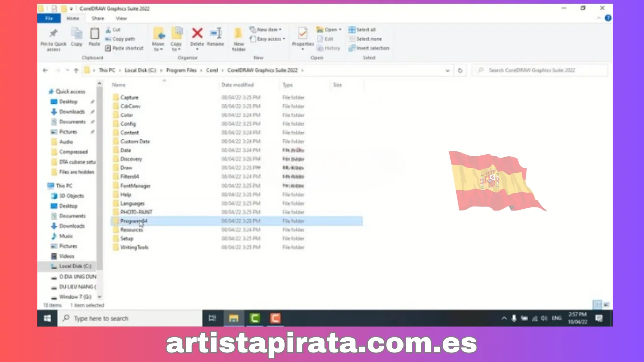Image resolution: width=644 pixels, height=362 pixels.
Task: Click Paste shortcut command
Action: (124, 48)
